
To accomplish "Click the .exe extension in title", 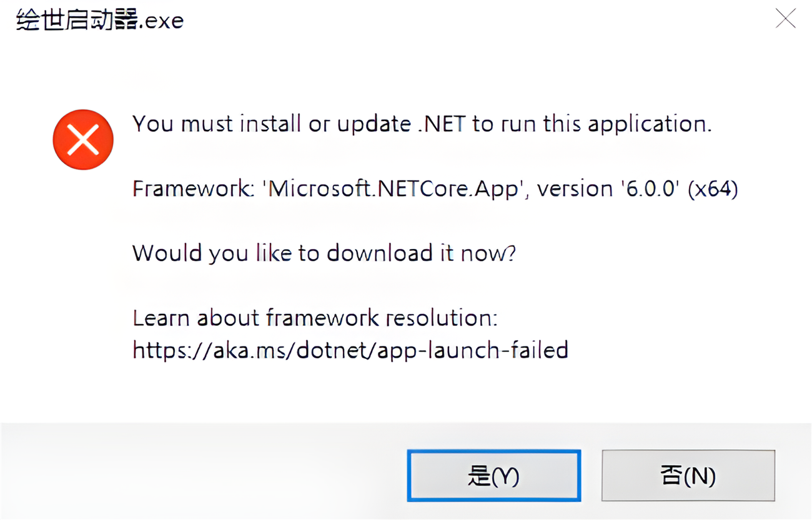I will click(x=161, y=21).
